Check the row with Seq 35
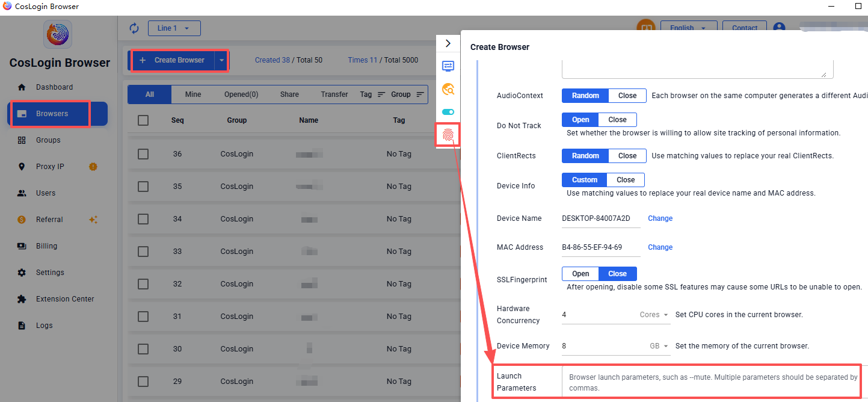This screenshot has width=868, height=402. click(143, 187)
